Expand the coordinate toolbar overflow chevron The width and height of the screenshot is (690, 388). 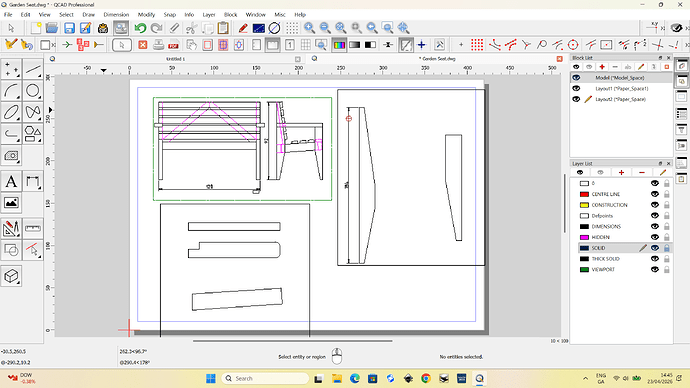663,28
